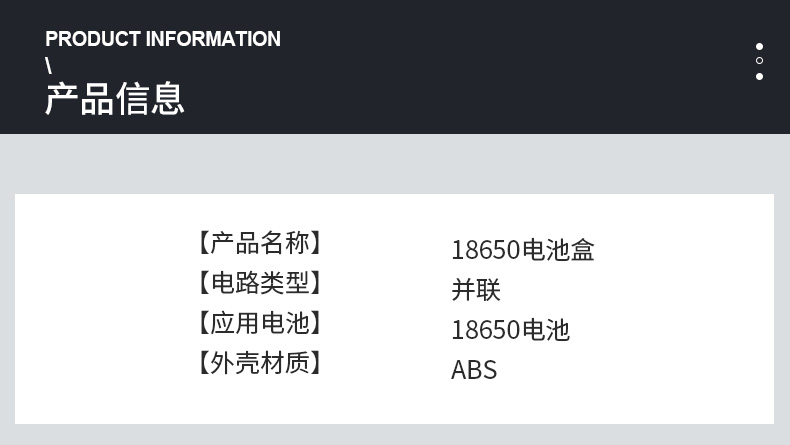Click the 18650电池 applicable battery value
This screenshot has width=790, height=445.
[510, 330]
